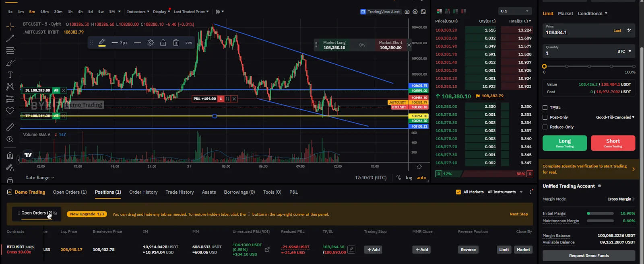Close position by Market button
This screenshot has width=644, height=264.
click(523, 250)
